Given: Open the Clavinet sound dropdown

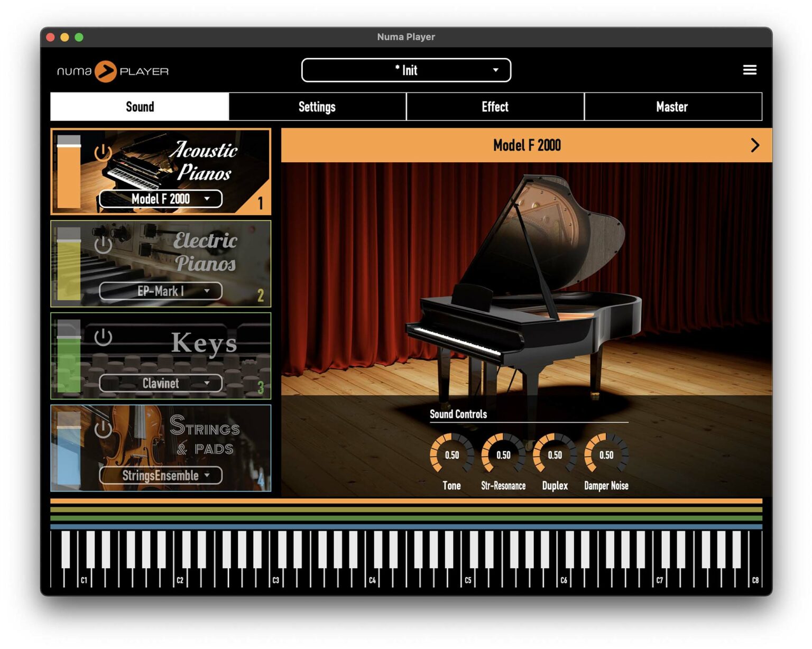Looking at the screenshot, I should coord(161,383).
